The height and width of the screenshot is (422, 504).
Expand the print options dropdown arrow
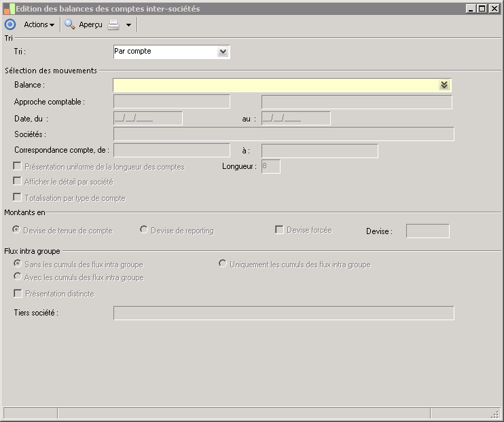(128, 24)
